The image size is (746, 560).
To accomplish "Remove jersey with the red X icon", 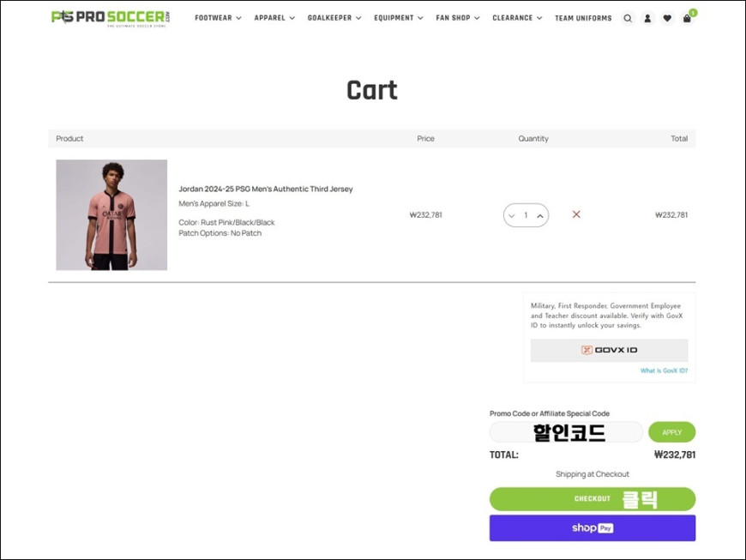I will coord(576,214).
